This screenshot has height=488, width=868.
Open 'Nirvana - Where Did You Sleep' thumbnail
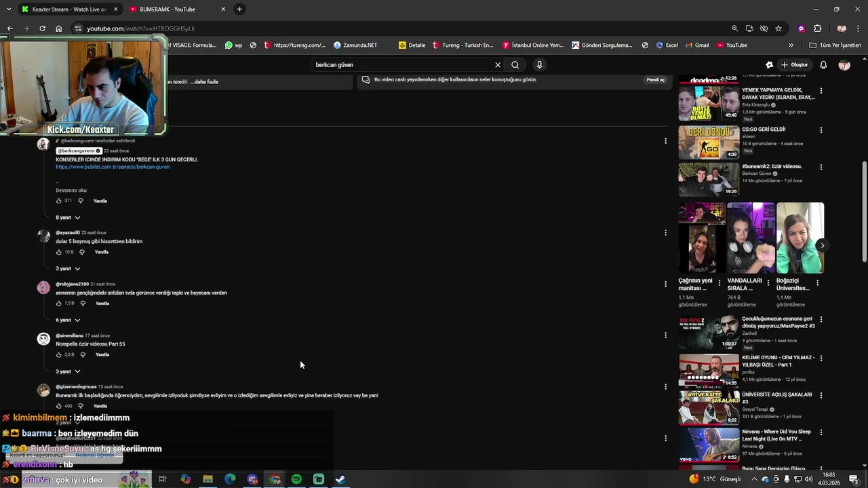tap(709, 445)
